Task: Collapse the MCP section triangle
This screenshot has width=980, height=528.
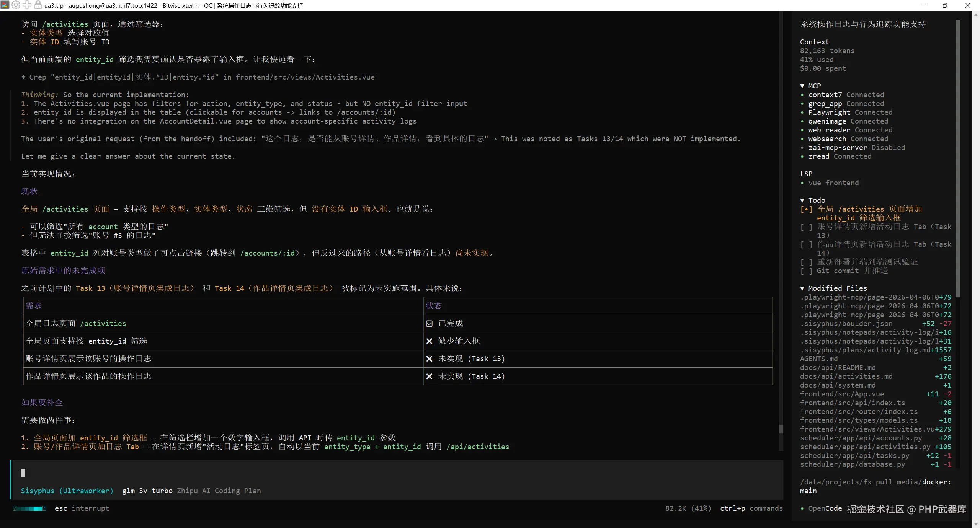Action: click(802, 86)
